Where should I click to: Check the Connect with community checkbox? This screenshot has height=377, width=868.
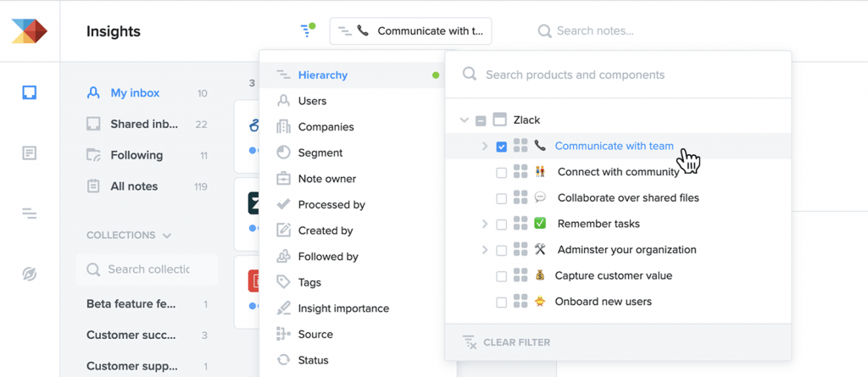[x=502, y=173]
